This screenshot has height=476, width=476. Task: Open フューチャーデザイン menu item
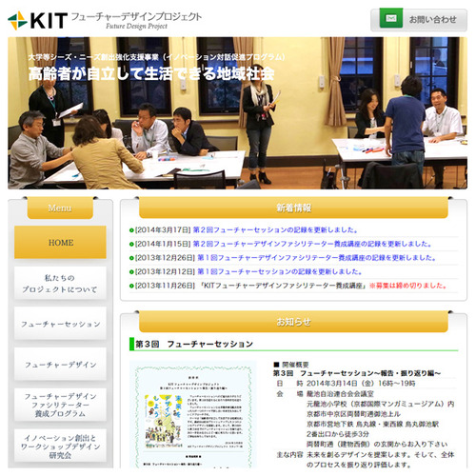pyautogui.click(x=60, y=365)
